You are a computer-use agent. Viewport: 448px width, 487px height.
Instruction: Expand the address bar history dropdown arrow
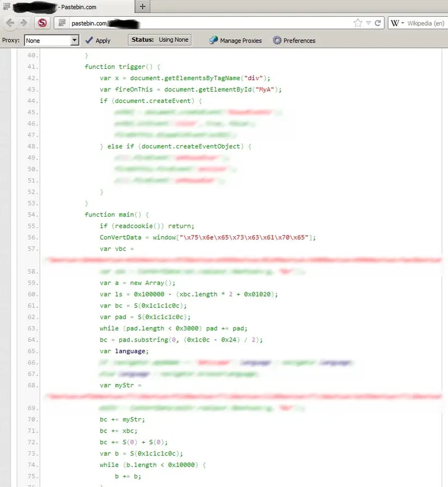368,23
